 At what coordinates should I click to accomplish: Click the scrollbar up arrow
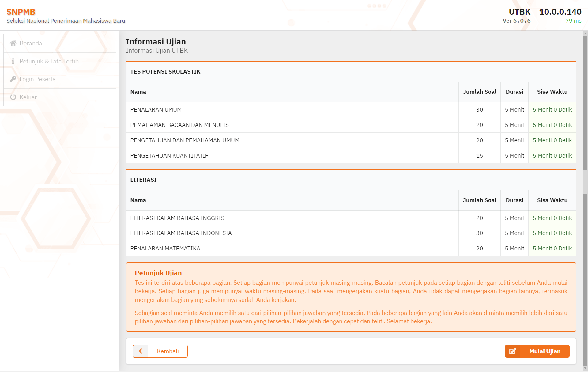[585, 33]
